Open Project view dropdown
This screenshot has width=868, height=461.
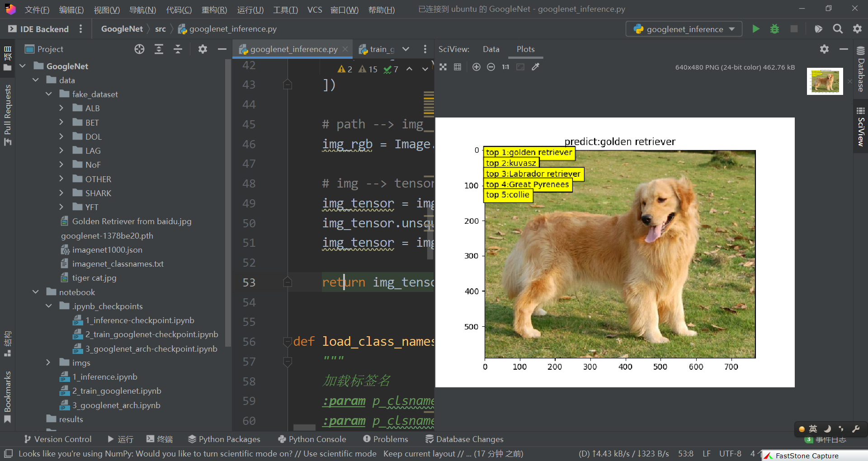point(44,49)
